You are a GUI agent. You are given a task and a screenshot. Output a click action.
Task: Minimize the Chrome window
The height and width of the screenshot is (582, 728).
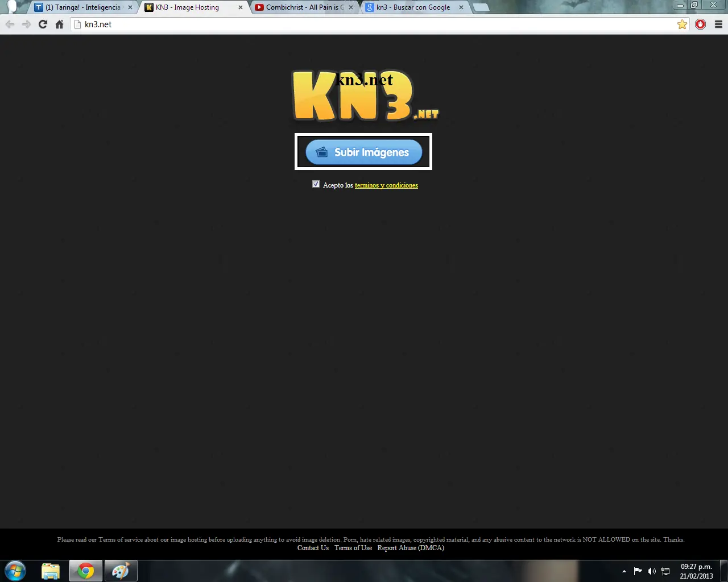click(680, 5)
